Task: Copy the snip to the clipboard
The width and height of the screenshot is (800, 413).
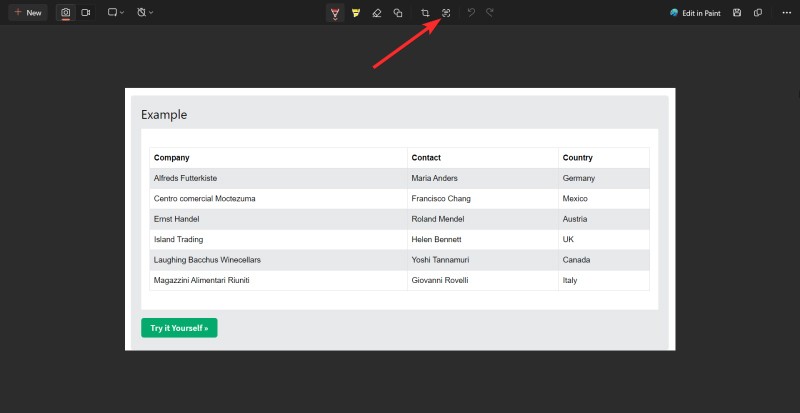Action: (758, 13)
